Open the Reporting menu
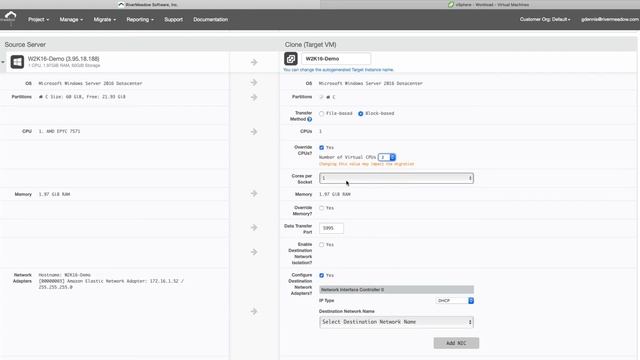Image resolution: width=640 pixels, height=360 pixels. [x=140, y=20]
